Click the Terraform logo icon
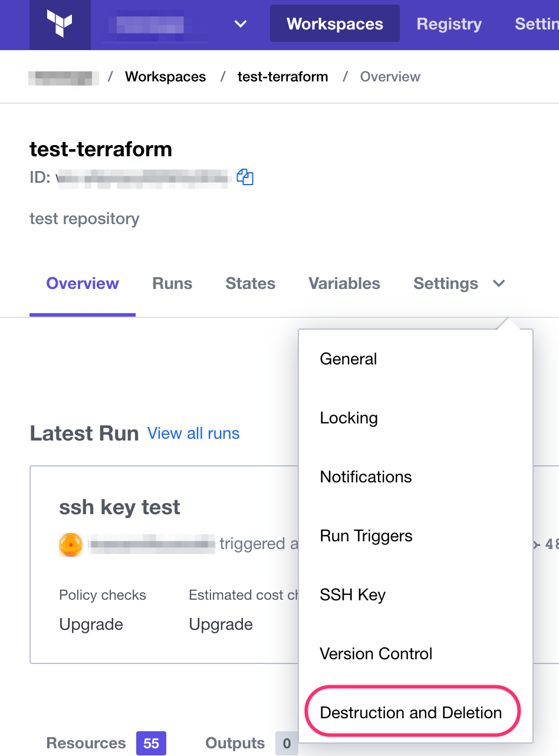 [x=60, y=24]
